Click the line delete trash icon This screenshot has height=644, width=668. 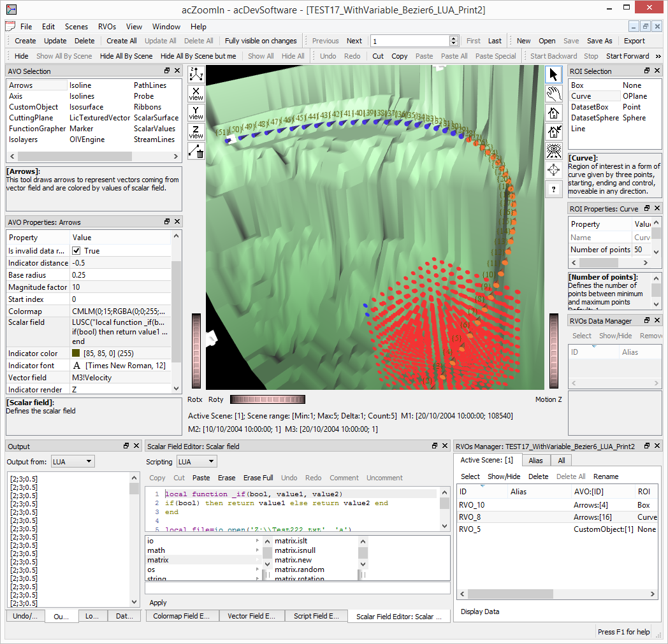pos(196,151)
